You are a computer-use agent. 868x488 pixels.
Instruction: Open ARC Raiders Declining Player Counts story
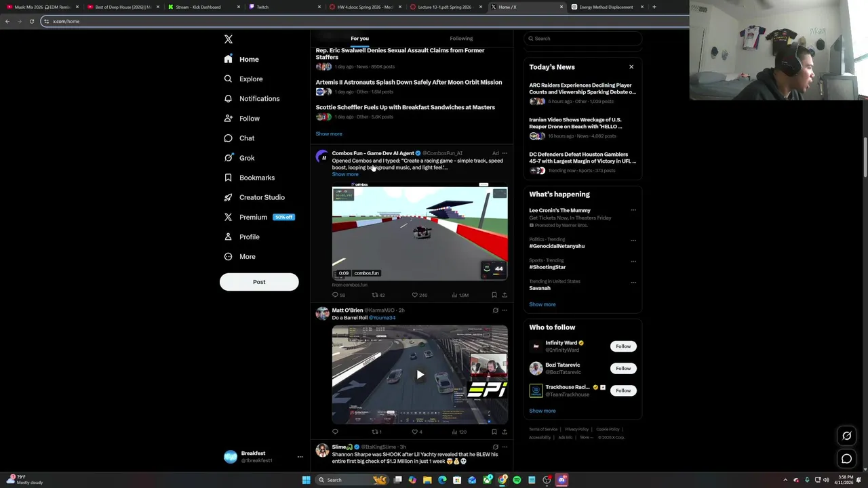583,89
